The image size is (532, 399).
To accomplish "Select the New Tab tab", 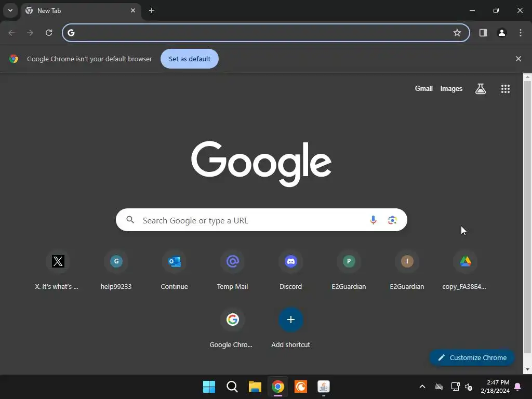I will [81, 10].
